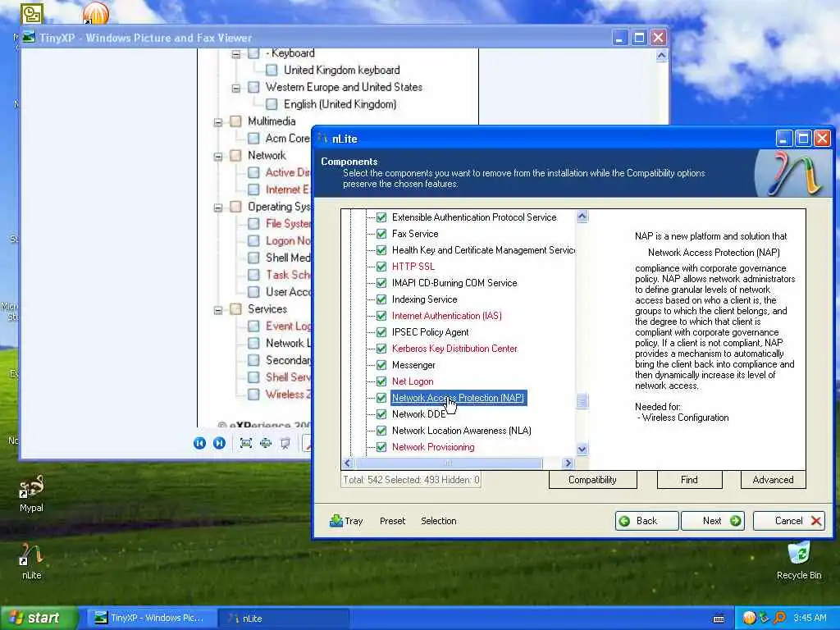
Task: Select Actual Size icon in Picture Viewer
Action: (266, 443)
